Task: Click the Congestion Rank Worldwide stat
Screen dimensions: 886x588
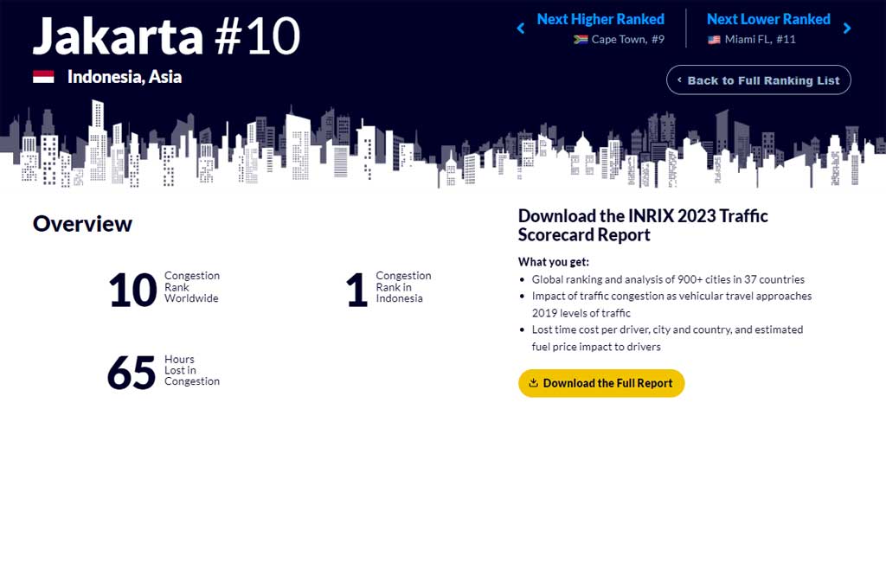Action: (164, 289)
